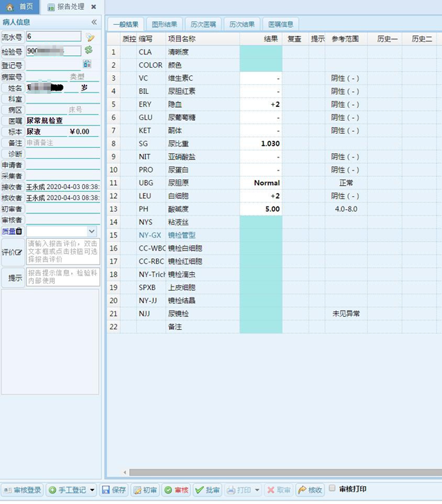Click the 保存 save button
442x504 pixels.
pos(114,490)
